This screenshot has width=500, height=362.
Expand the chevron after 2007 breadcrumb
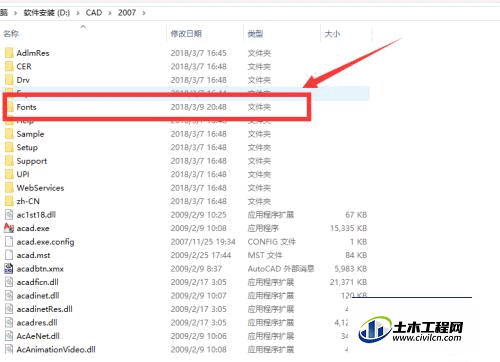coord(144,13)
